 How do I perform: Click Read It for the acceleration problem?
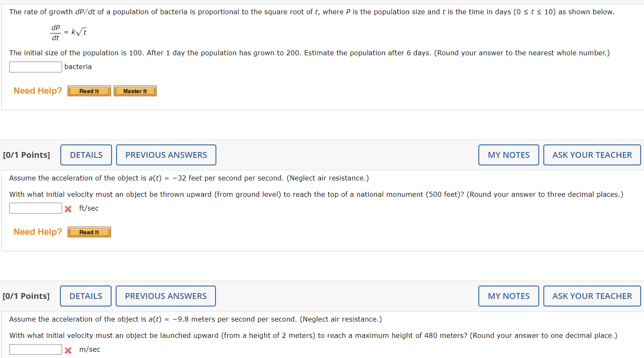coord(89,232)
